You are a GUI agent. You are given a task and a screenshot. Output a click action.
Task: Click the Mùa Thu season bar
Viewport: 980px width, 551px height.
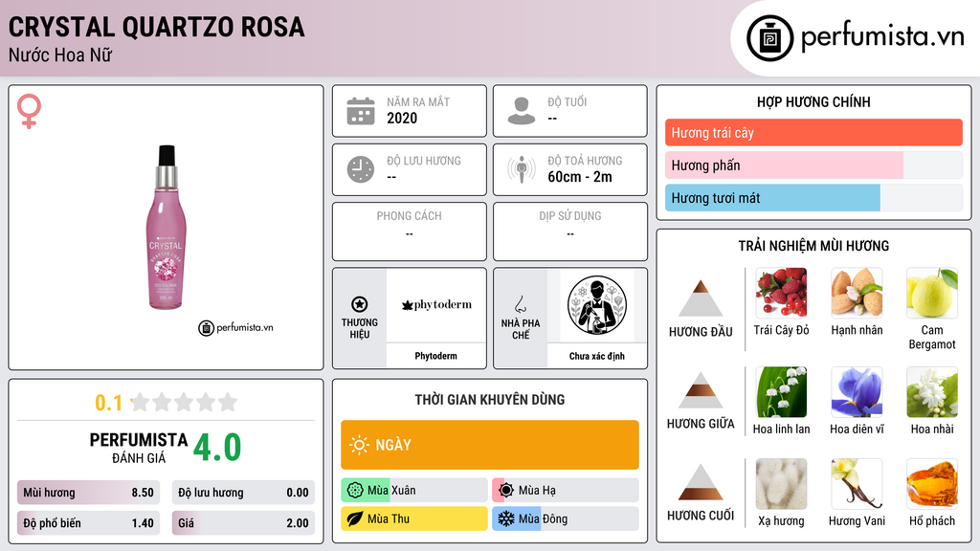414,518
